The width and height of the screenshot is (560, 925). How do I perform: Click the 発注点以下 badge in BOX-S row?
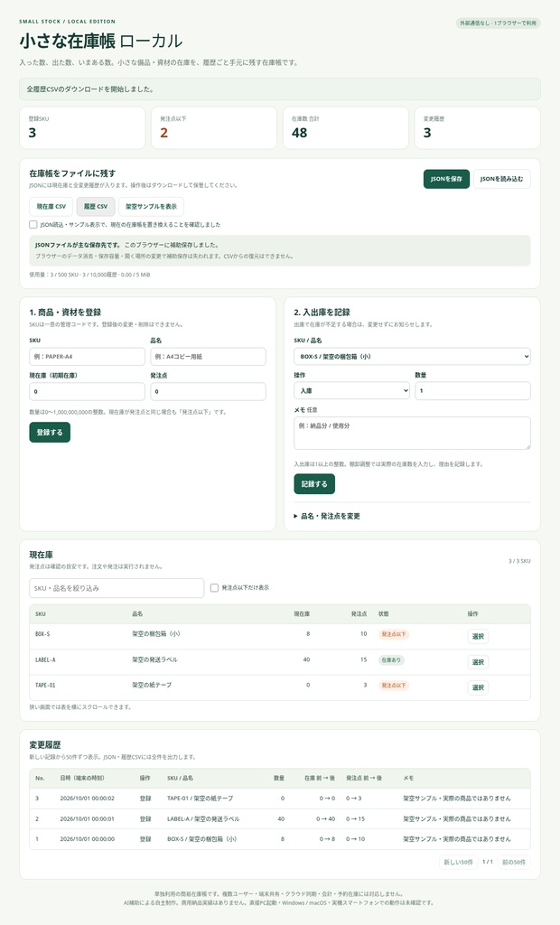pyautogui.click(x=393, y=634)
